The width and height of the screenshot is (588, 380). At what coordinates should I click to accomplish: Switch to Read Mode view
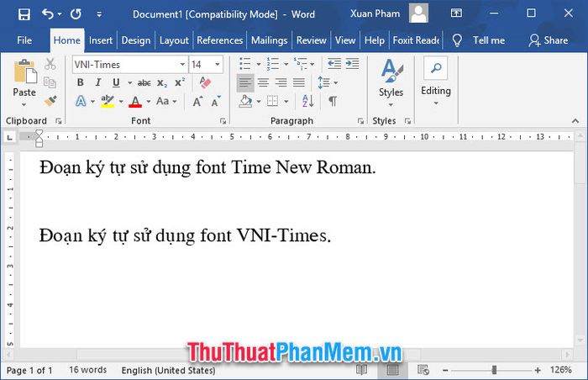[361, 370]
